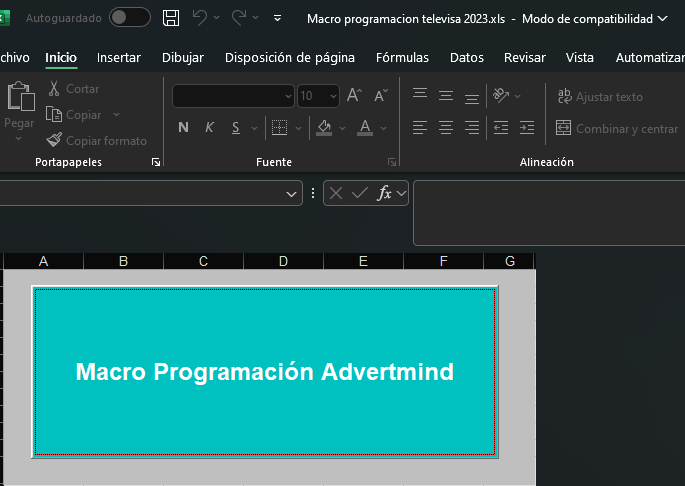Click the Copiar button

click(73, 115)
